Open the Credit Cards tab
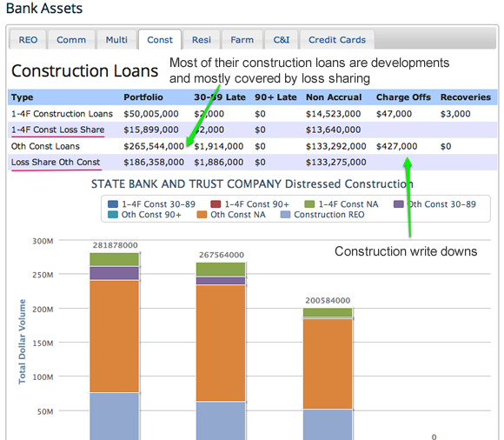504x440 pixels. pyautogui.click(x=337, y=40)
